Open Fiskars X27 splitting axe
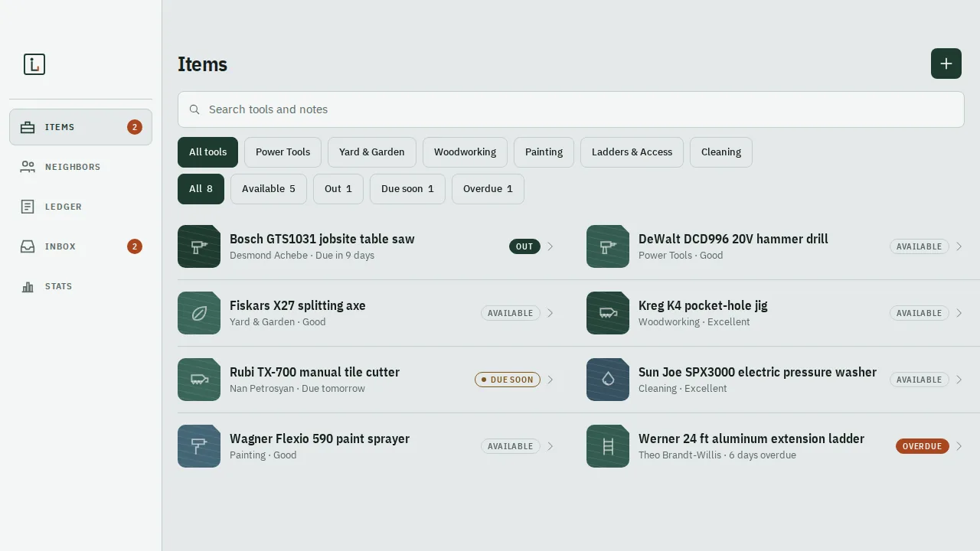Screen dimensions: 980x551 pos(367,313)
